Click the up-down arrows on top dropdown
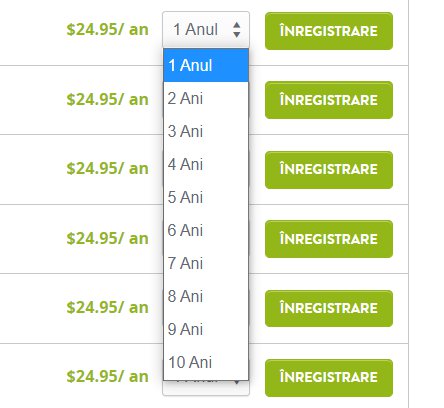Screen dimensions: 444x408 237,30
